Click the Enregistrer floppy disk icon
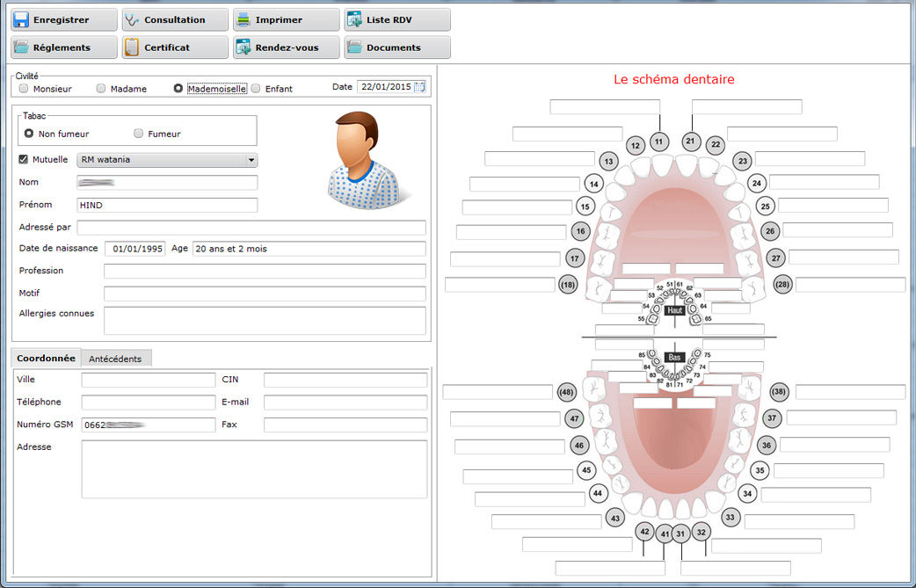The width and height of the screenshot is (916, 588). pos(21,19)
